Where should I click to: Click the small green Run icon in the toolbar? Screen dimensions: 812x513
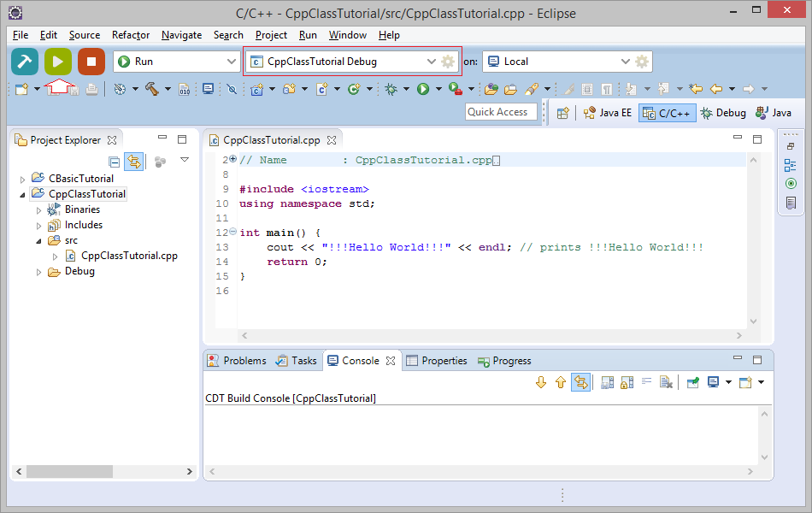(423, 89)
